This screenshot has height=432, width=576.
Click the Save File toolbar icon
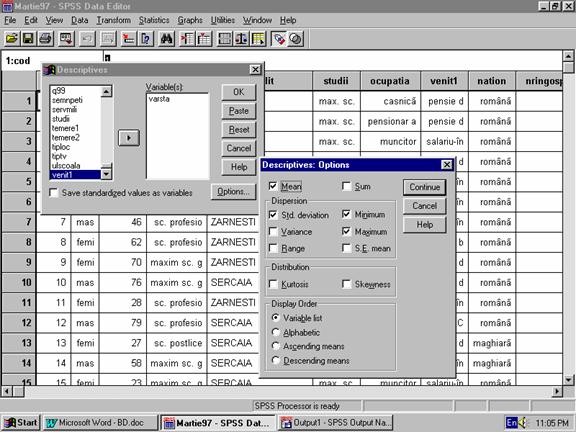tap(29, 39)
